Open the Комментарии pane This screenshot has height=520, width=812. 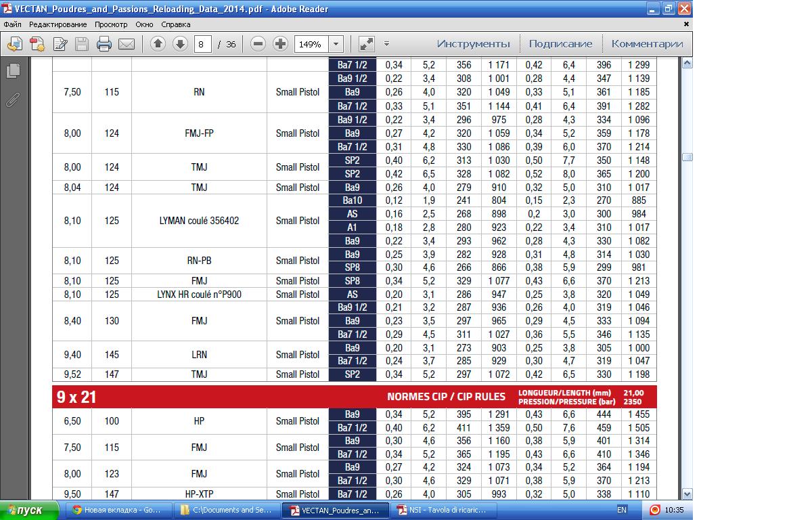[647, 44]
